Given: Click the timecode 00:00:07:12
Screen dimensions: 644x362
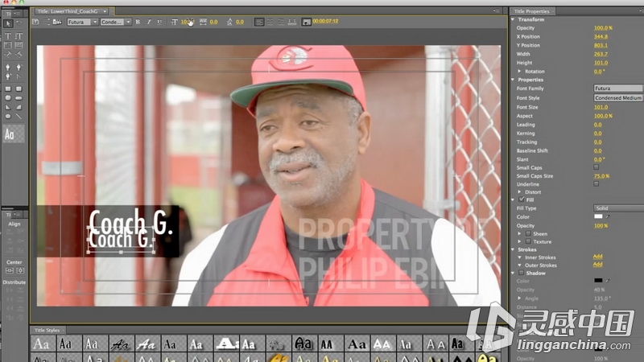Looking at the screenshot, I should 325,21.
